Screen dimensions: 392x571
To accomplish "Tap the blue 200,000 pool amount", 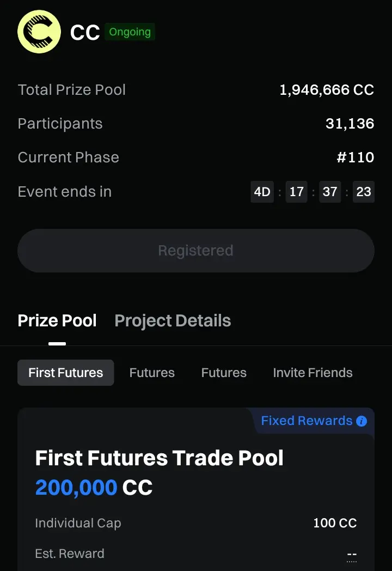I will 76,488.
